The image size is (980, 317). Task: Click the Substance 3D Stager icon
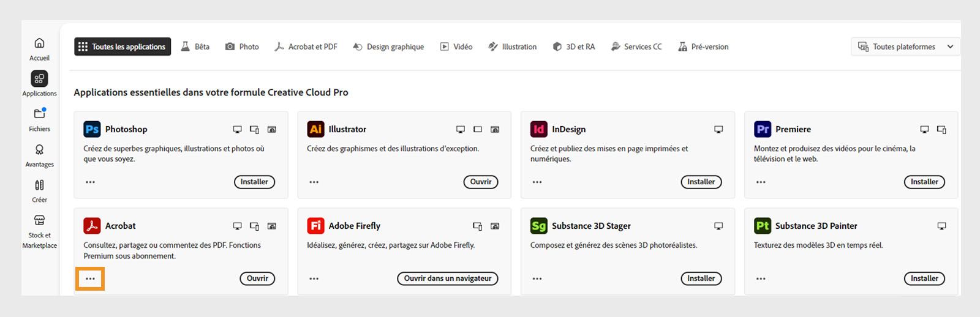point(538,226)
